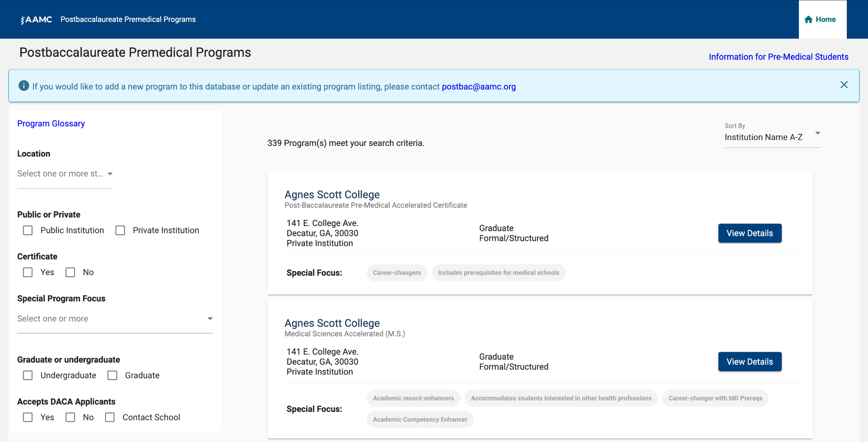Open Information for Pre-Medical Students
868x442 pixels.
(x=779, y=56)
